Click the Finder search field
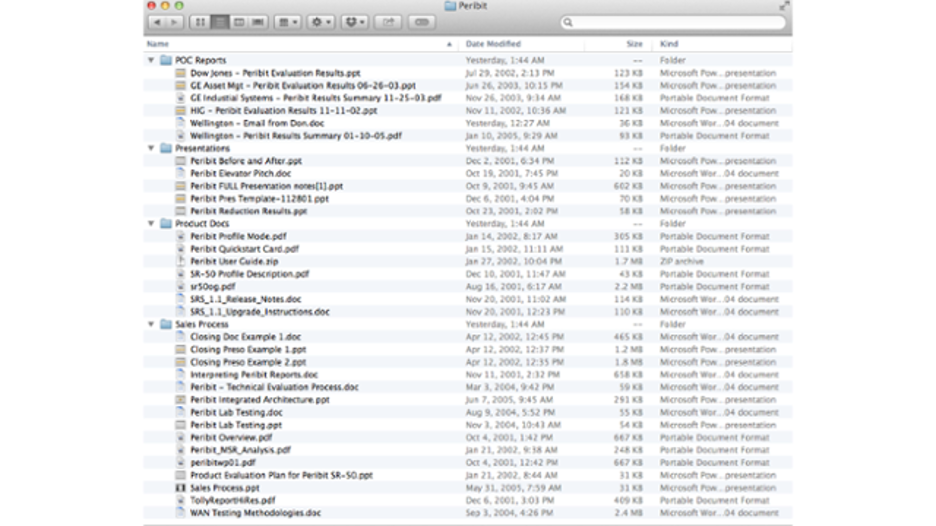This screenshot has height=526, width=936. pyautogui.click(x=675, y=22)
